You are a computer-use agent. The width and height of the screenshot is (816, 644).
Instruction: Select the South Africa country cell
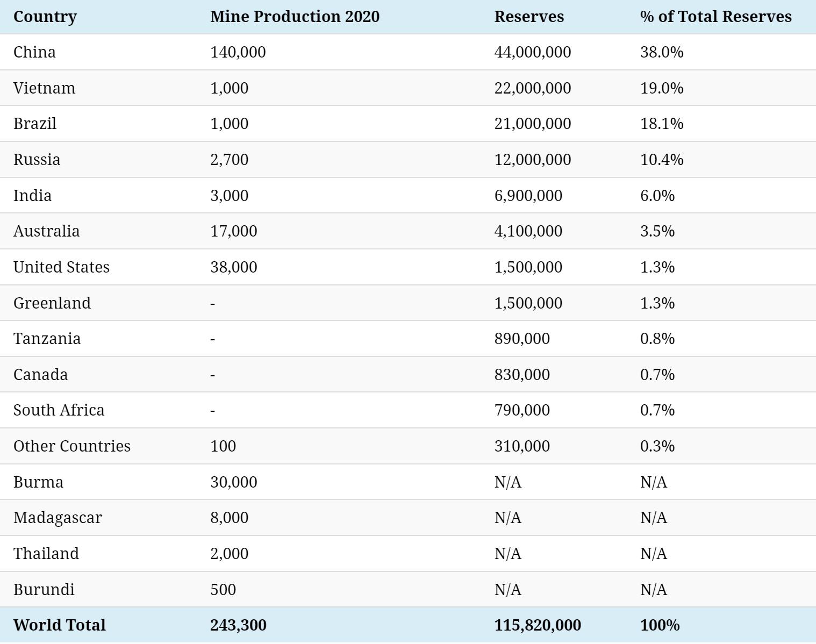click(x=59, y=410)
